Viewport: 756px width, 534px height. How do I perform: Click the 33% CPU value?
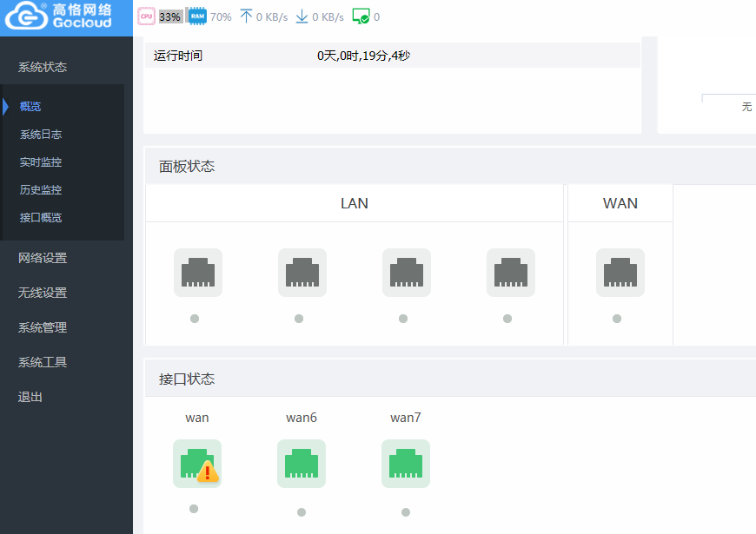[x=169, y=16]
